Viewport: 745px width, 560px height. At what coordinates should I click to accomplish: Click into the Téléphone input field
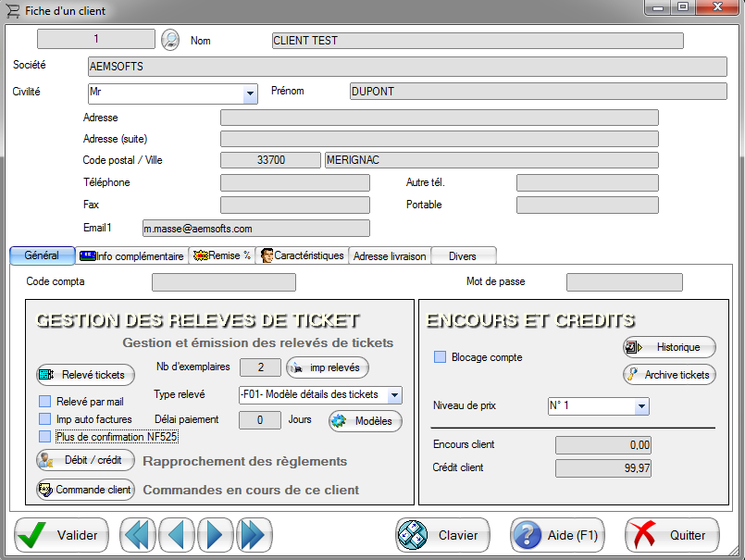294,183
